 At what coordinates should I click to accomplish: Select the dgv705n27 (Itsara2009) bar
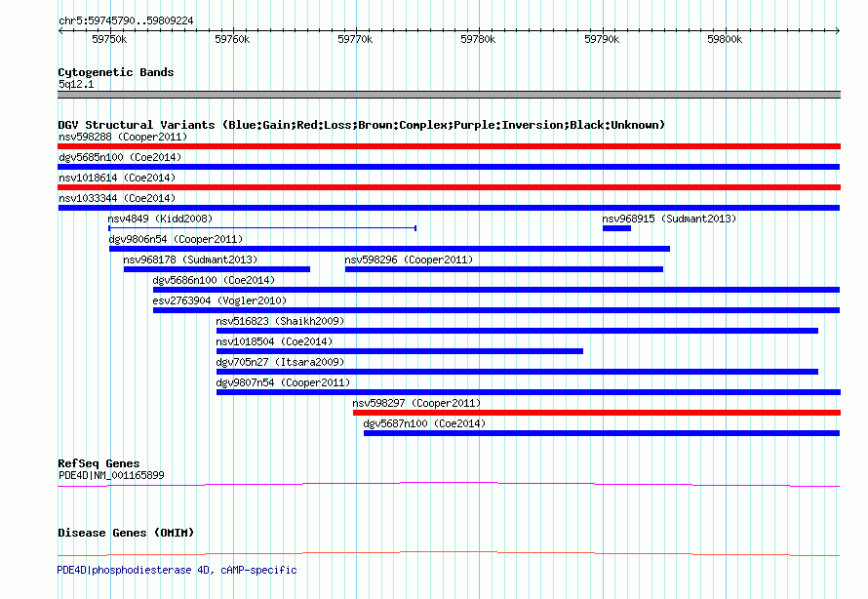coord(517,372)
